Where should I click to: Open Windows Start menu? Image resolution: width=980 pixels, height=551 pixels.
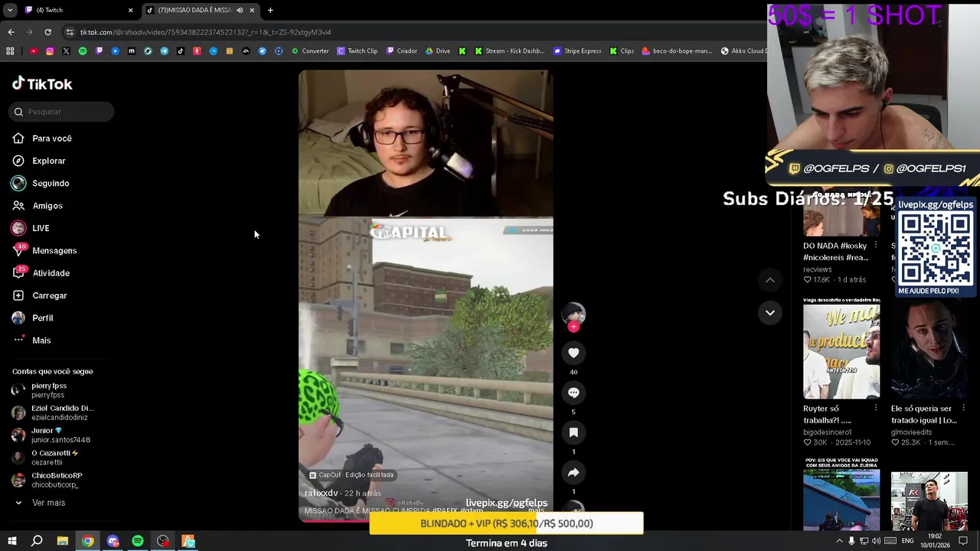point(11,541)
